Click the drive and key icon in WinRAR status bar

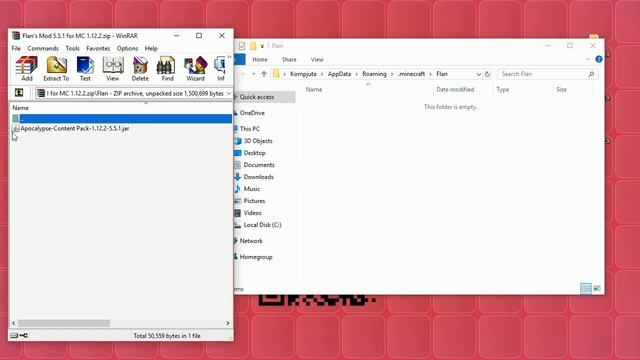pyautogui.click(x=19, y=336)
